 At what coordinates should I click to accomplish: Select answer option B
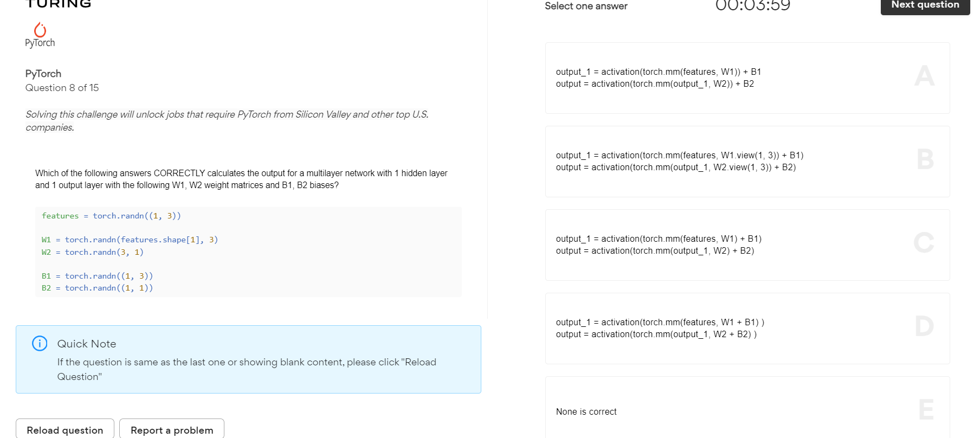click(747, 161)
